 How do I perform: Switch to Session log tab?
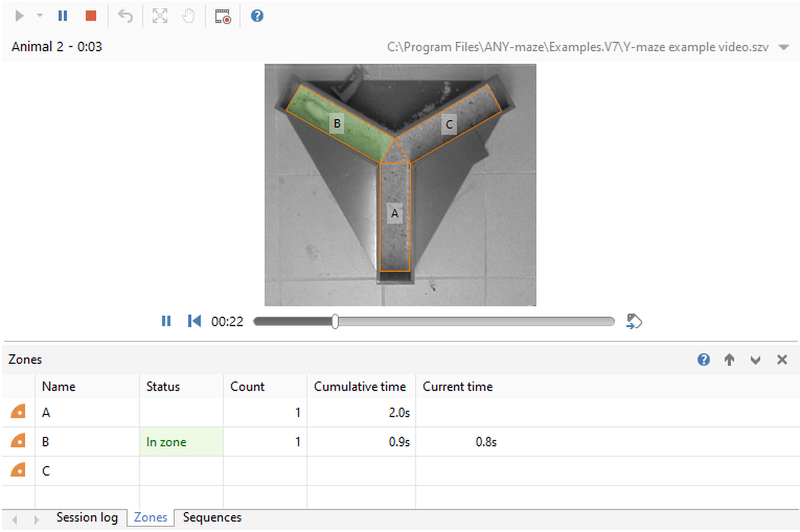(x=87, y=517)
